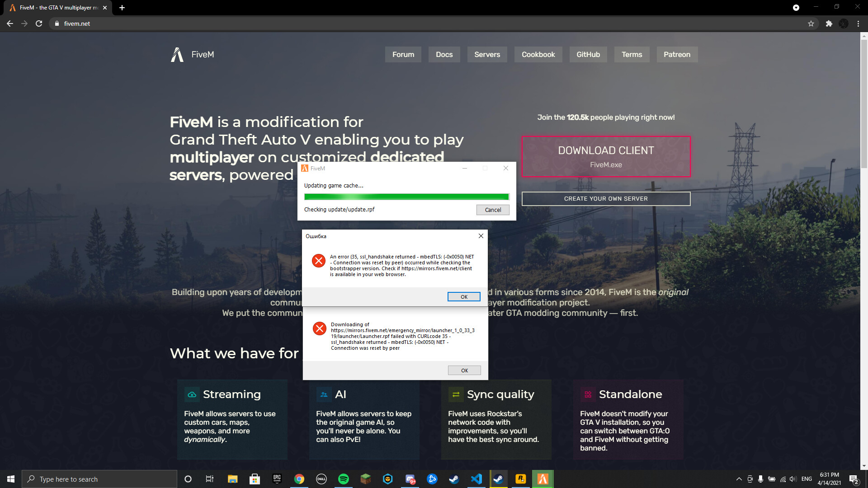
Task: Select the Servers navigation item
Action: click(487, 54)
